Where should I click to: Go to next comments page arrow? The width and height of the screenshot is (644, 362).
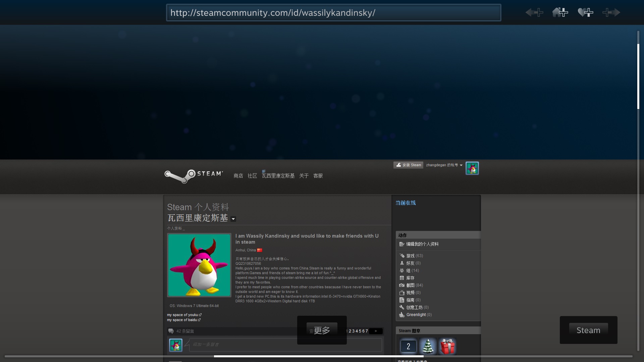point(376,331)
